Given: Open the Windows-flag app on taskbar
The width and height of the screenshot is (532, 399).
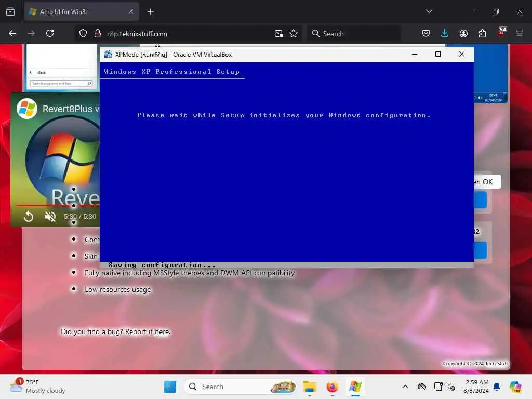Looking at the screenshot, I should [355, 387].
